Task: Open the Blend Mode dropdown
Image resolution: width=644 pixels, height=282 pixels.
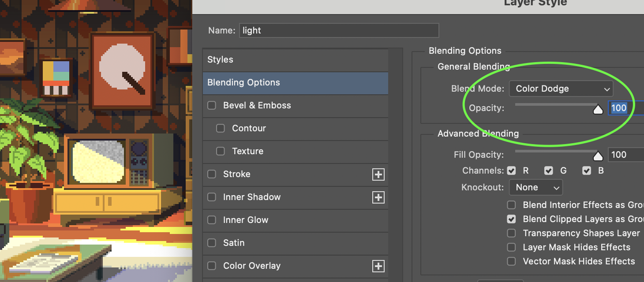Action: pos(561,89)
